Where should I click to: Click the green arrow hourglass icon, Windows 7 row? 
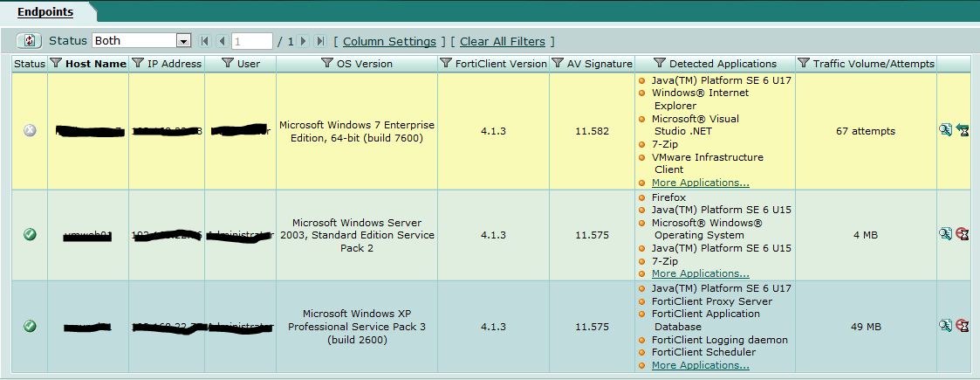[x=963, y=130]
